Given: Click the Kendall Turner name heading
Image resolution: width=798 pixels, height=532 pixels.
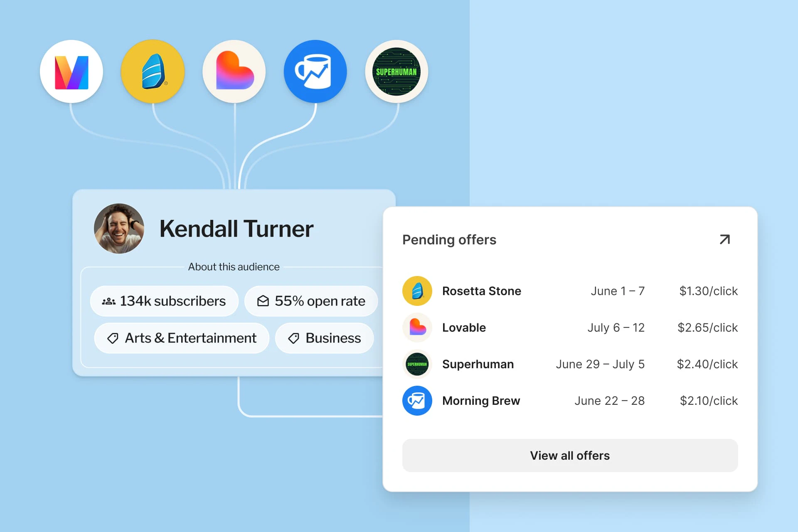Looking at the screenshot, I should coord(236,229).
